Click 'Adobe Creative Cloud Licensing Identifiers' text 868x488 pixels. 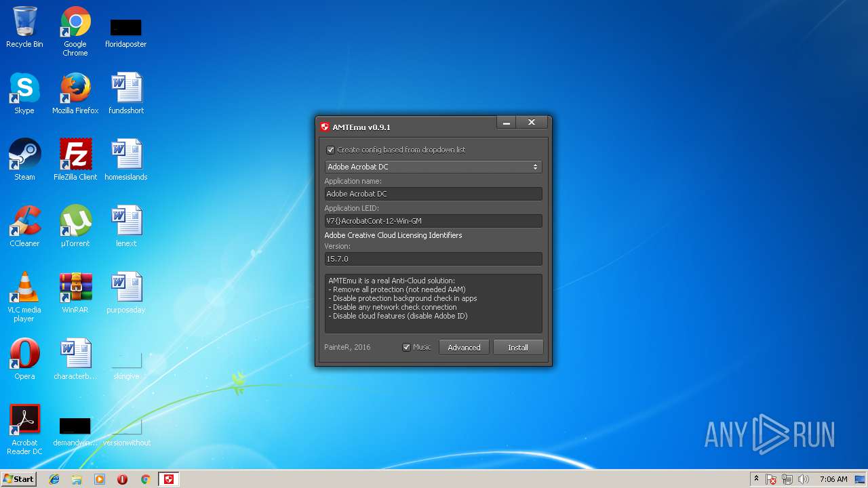393,235
